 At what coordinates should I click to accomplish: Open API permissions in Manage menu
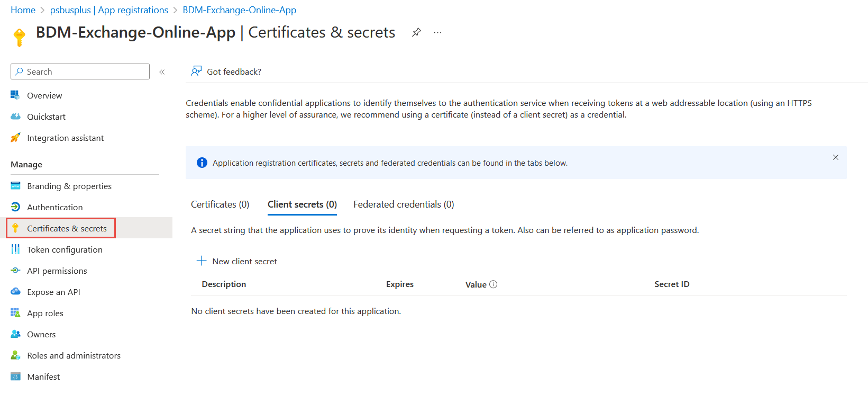(x=57, y=271)
